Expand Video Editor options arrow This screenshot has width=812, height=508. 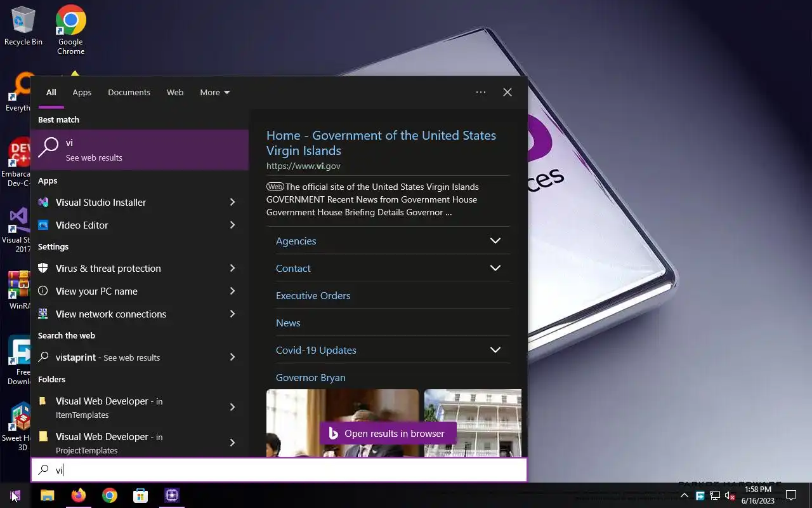click(232, 225)
